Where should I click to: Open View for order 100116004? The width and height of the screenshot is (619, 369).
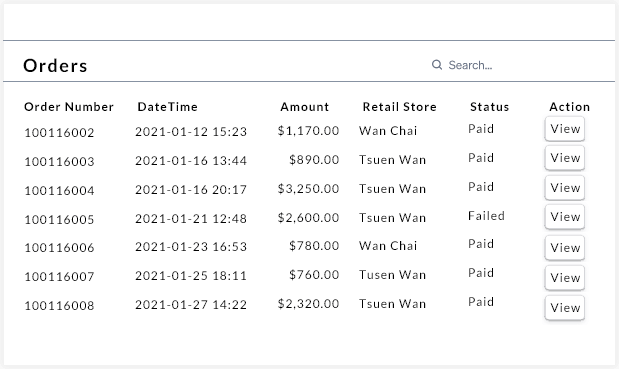pos(565,187)
